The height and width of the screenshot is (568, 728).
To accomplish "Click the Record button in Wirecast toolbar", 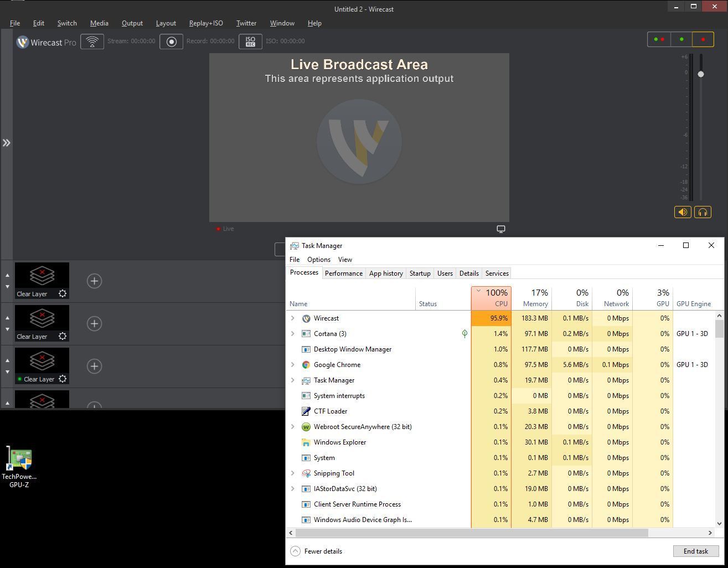I will [171, 42].
